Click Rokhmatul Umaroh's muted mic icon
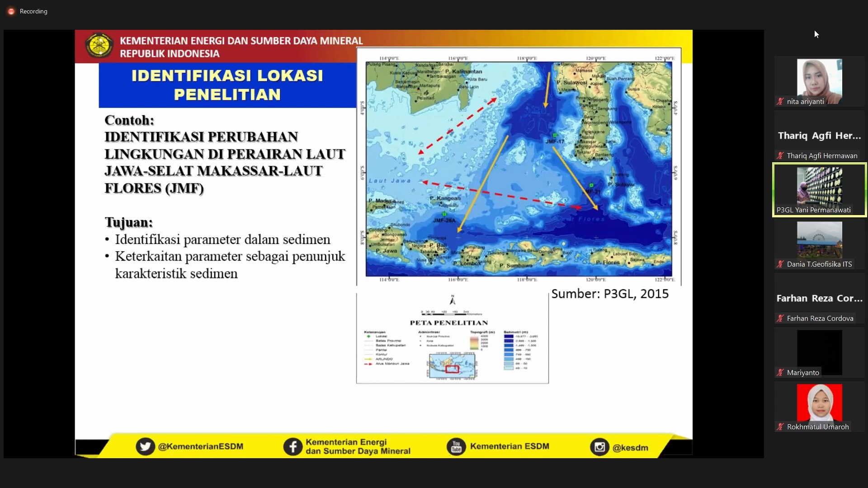868x488 pixels. point(780,427)
